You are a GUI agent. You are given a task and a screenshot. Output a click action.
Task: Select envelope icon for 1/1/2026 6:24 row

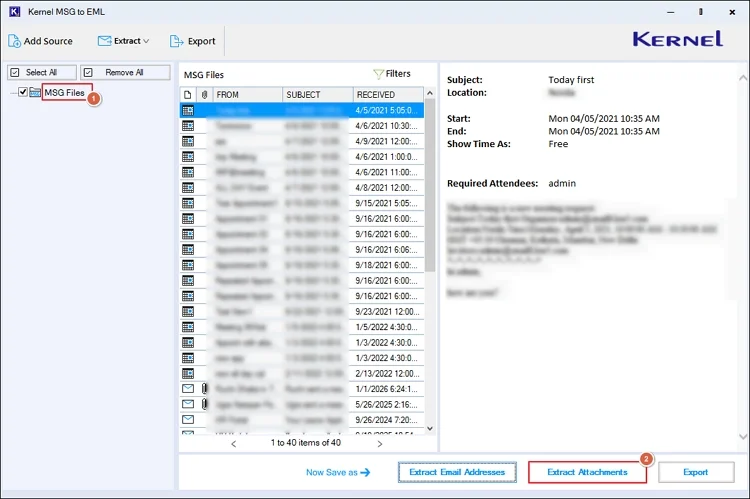pos(188,388)
